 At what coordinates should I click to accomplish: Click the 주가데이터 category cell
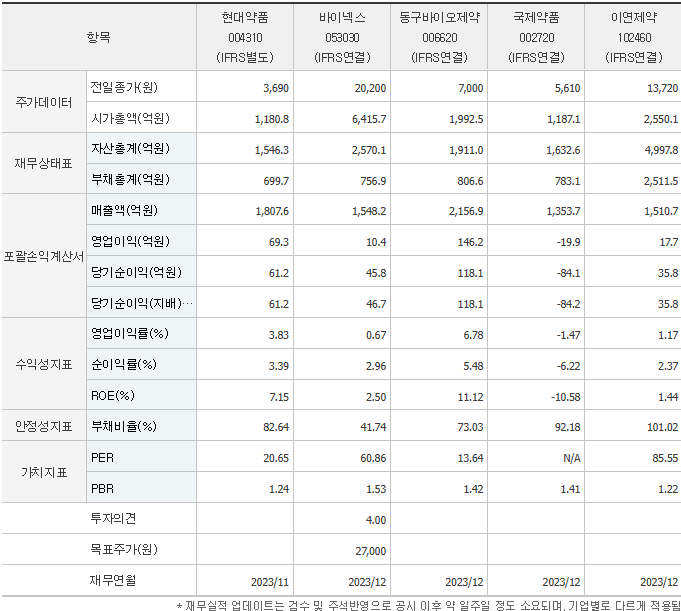(x=43, y=102)
